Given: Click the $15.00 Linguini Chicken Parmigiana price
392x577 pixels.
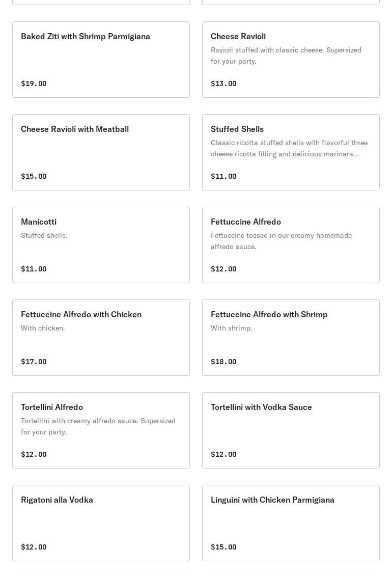Looking at the screenshot, I should pyautogui.click(x=223, y=547).
